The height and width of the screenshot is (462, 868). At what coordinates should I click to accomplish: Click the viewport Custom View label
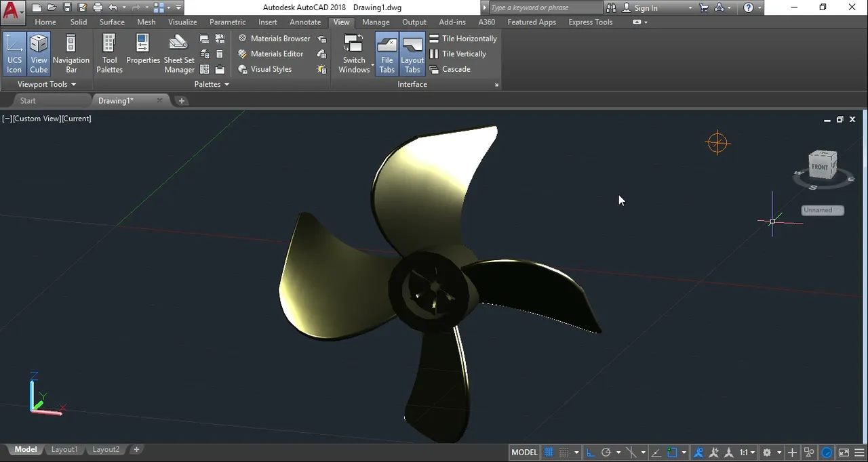click(37, 119)
